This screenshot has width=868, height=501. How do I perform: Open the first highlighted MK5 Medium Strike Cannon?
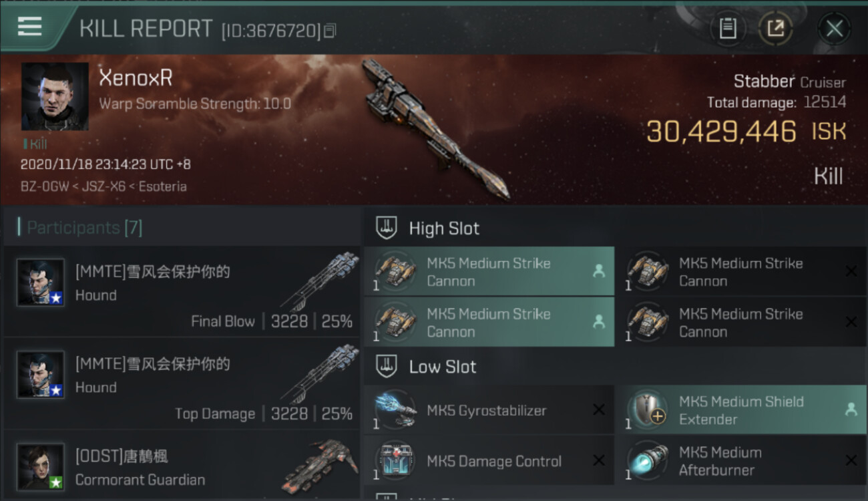[x=489, y=271]
